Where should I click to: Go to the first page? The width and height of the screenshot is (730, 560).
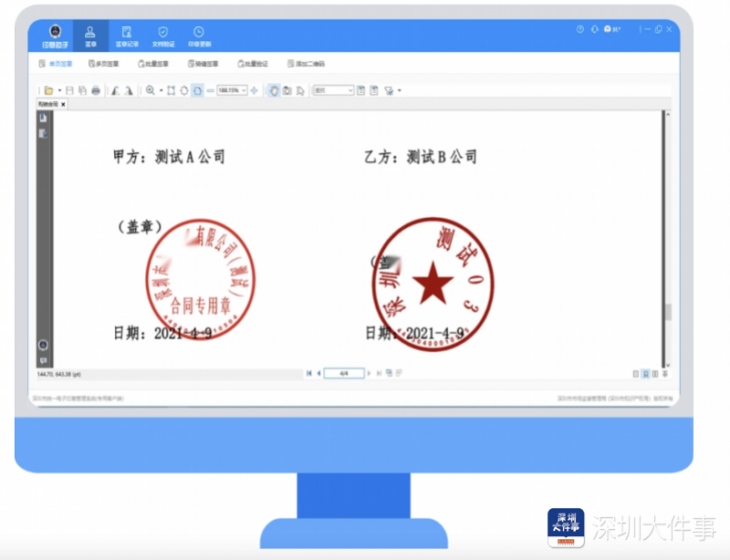click(x=308, y=373)
